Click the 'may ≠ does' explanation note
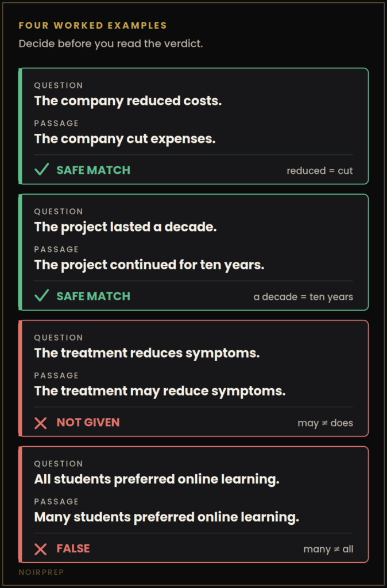Viewport: 387px width, 588px height. [x=326, y=423]
